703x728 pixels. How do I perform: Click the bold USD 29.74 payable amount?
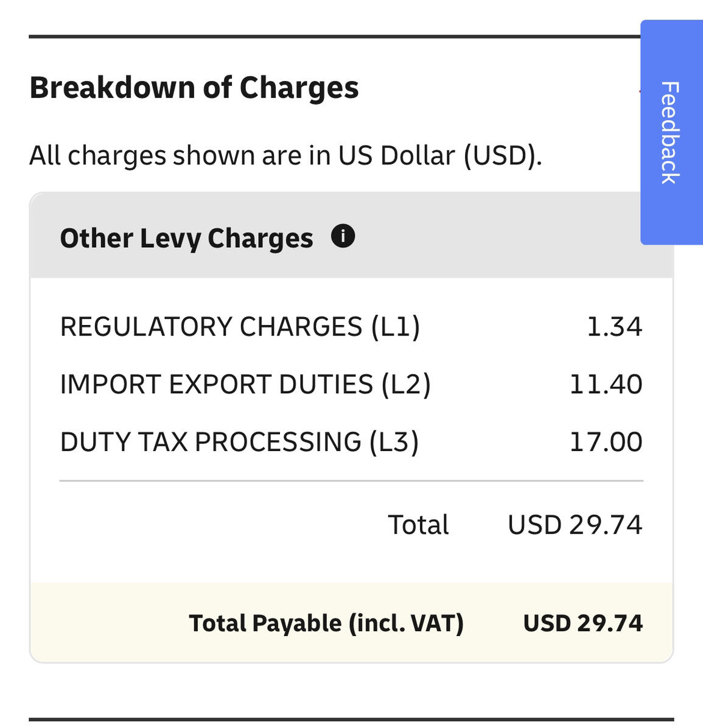582,623
